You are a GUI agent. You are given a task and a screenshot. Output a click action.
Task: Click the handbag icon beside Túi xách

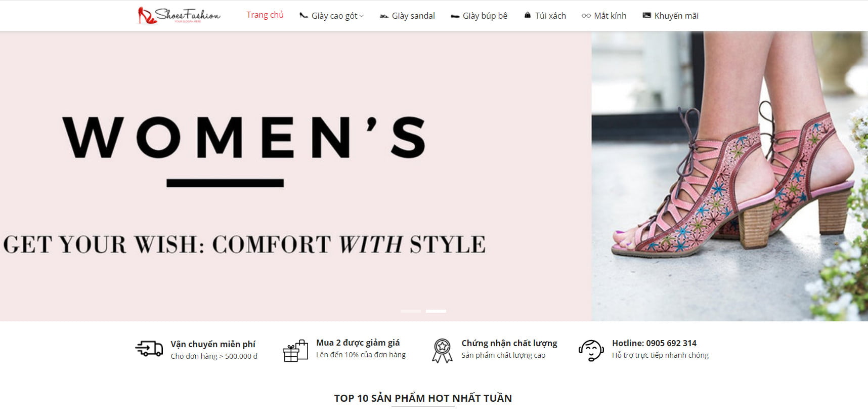click(528, 15)
